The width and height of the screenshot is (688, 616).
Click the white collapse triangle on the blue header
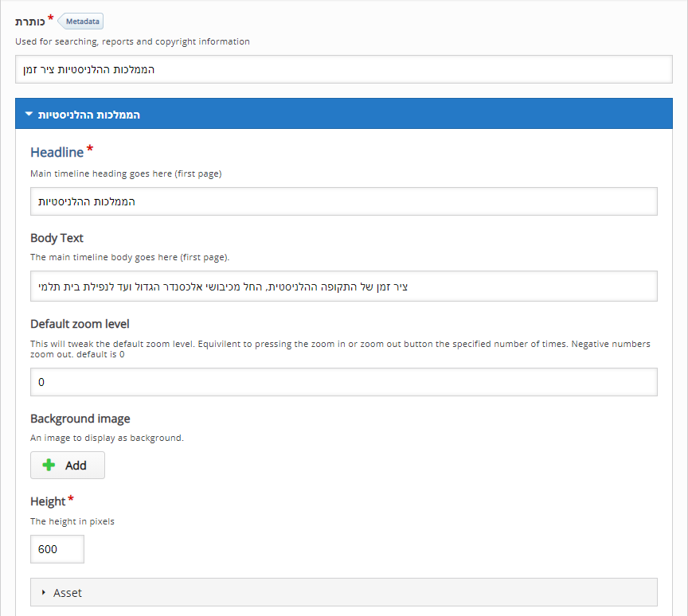[x=29, y=114]
